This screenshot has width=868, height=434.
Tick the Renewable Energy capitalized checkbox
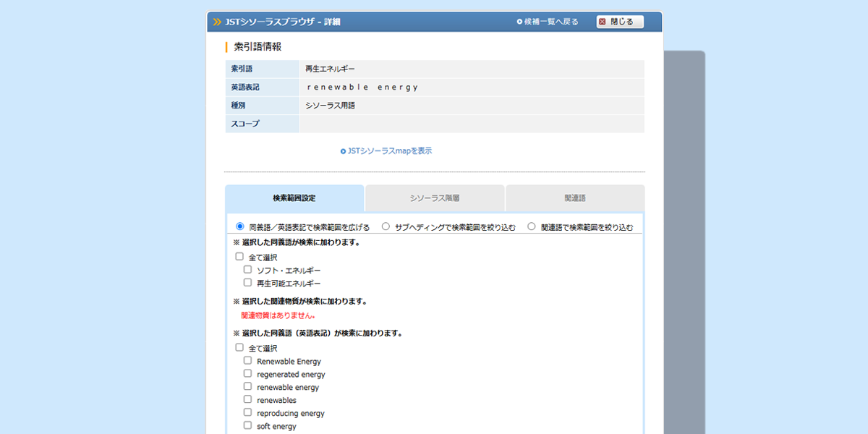tap(247, 360)
